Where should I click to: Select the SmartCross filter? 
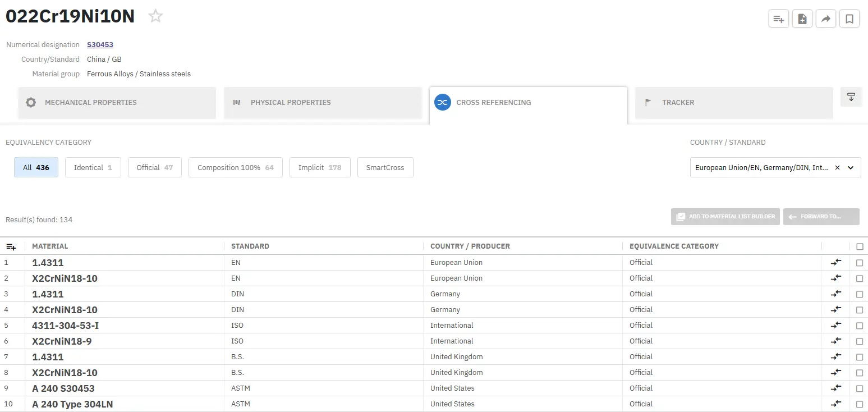click(x=385, y=167)
